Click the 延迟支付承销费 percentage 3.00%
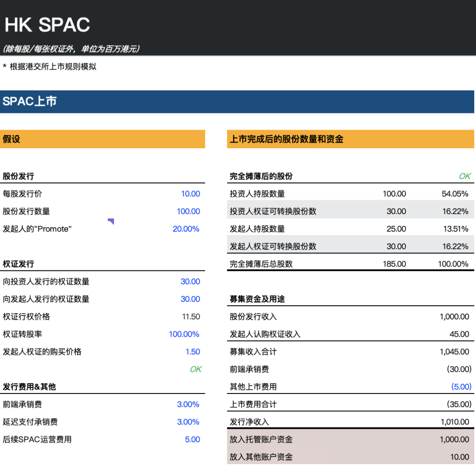Viewport: 476px width, 465px height. [x=188, y=422]
